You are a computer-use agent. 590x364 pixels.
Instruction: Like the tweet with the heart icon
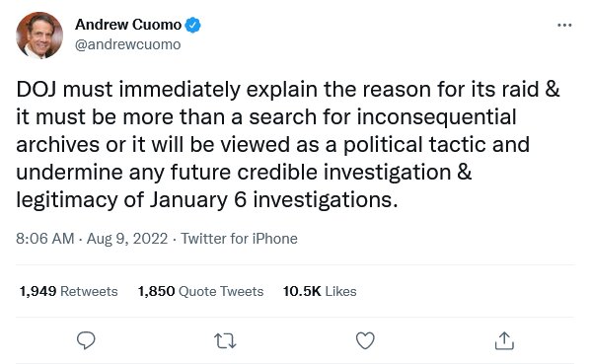coord(365,340)
